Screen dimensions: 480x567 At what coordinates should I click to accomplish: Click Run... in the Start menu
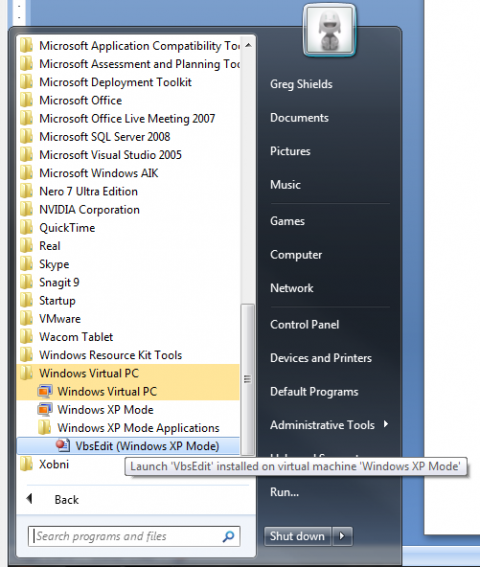(285, 492)
